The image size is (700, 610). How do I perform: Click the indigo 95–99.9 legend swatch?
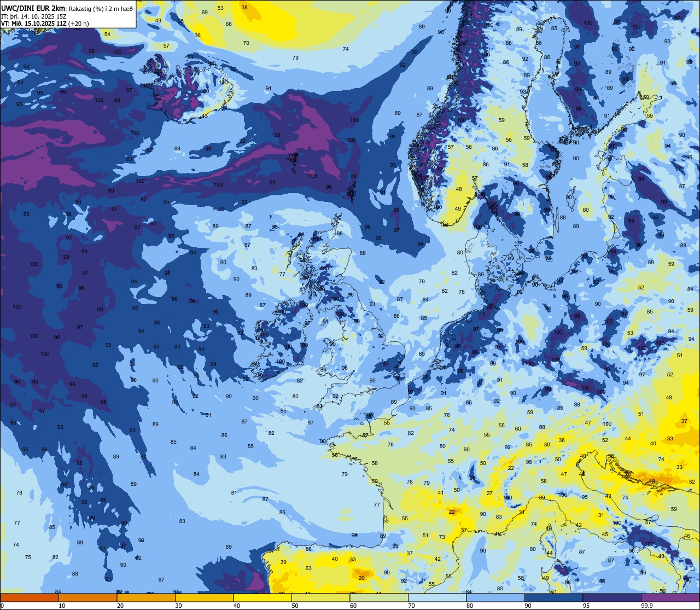[612, 598]
